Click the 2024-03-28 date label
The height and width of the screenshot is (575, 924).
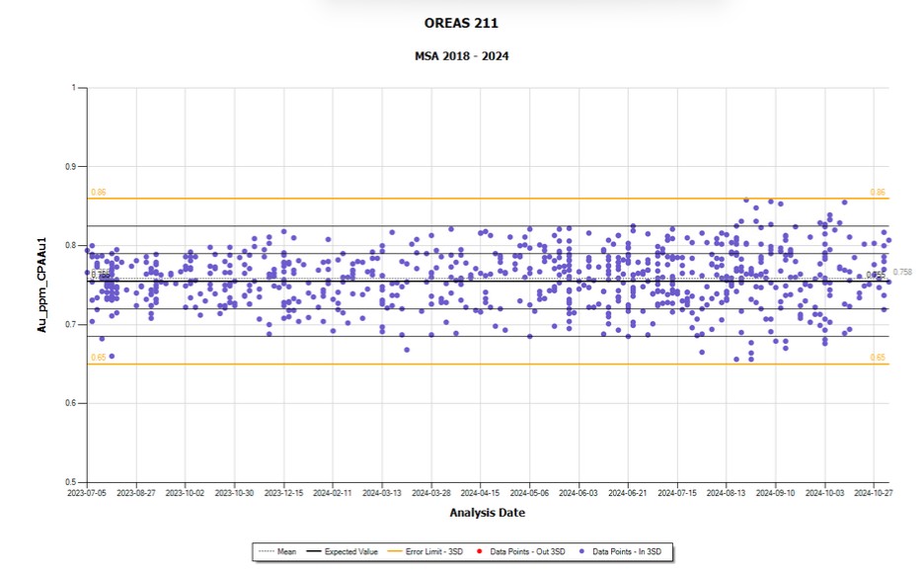[430, 493]
